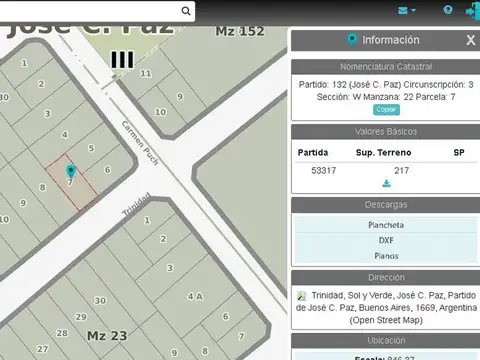Click the small map image icon in Dirección
This screenshot has height=360, width=480.
(x=301, y=296)
